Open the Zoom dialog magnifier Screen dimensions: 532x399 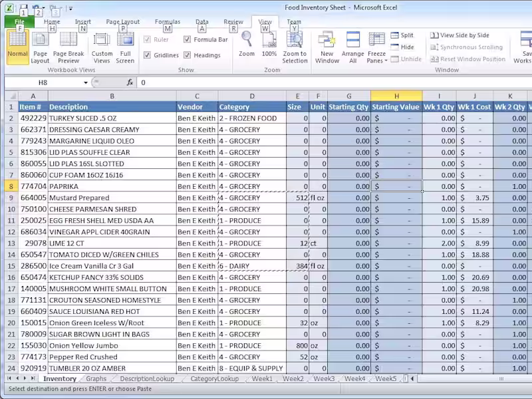click(x=247, y=44)
